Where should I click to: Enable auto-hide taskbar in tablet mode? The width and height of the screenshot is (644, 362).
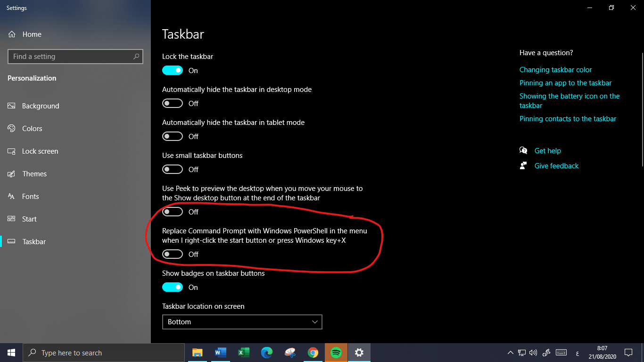173,136
